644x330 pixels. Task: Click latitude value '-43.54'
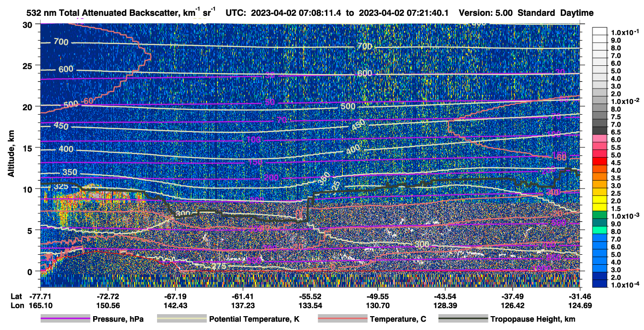pos(444,296)
